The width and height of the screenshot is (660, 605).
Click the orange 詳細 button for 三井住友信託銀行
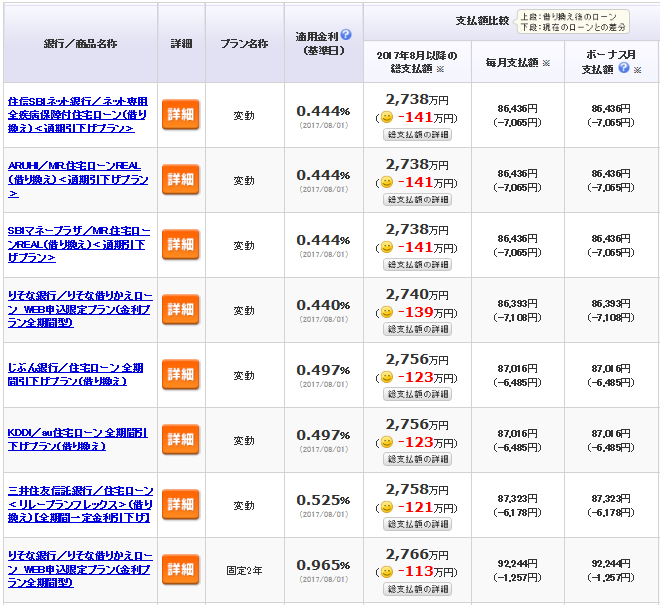181,504
